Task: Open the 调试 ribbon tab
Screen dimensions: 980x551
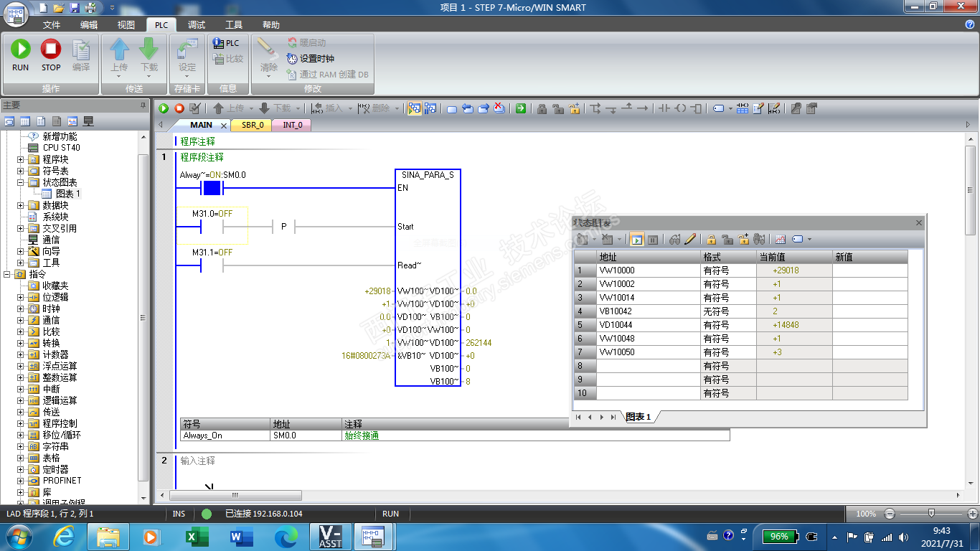Action: click(197, 24)
